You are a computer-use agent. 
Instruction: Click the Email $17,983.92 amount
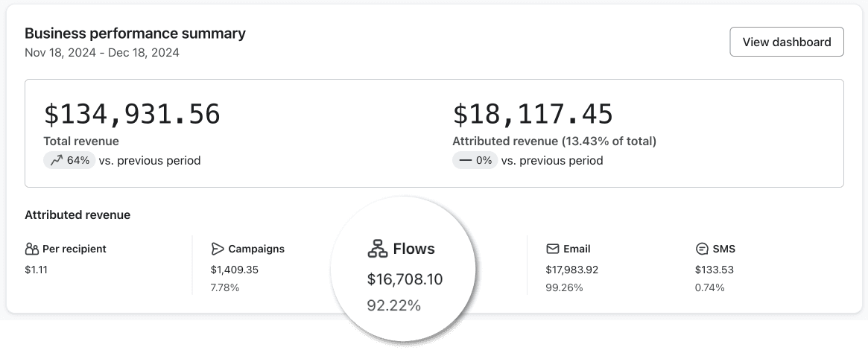coord(572,270)
